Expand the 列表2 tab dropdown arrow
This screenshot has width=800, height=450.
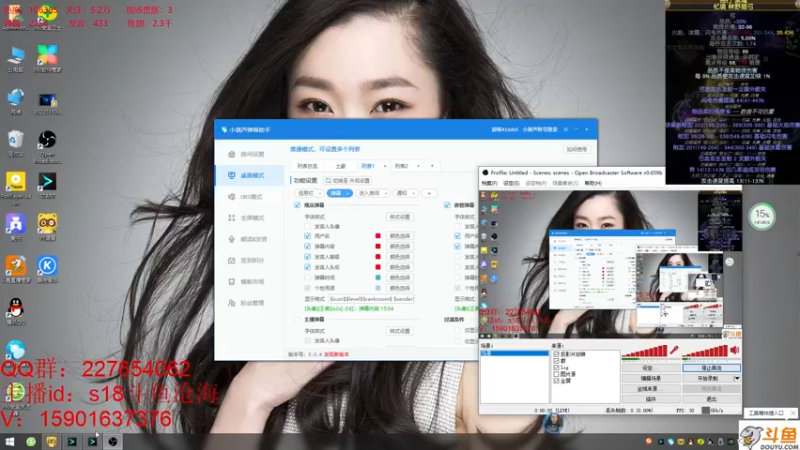[418, 166]
